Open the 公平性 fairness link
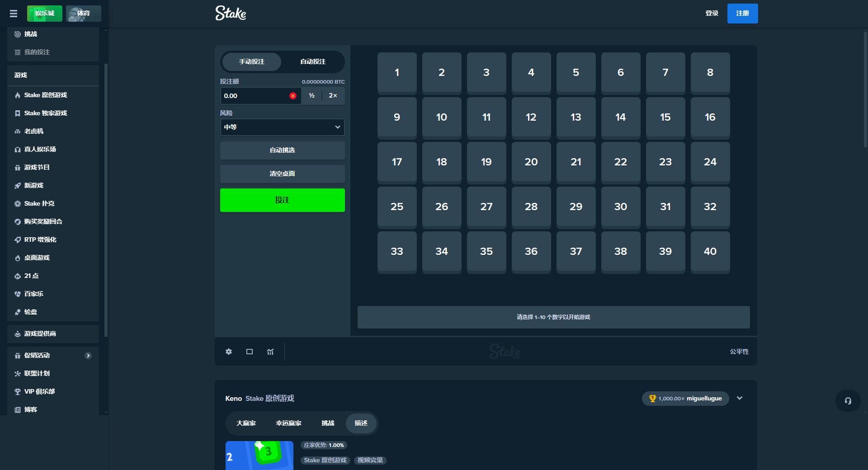This screenshot has width=868, height=470. click(739, 352)
